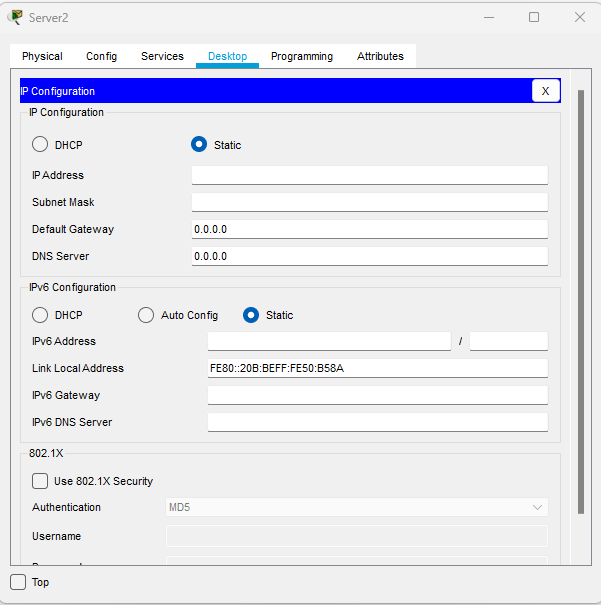Viewport: 601px width, 605px height.
Task: Click the Default Gateway field
Action: [370, 229]
